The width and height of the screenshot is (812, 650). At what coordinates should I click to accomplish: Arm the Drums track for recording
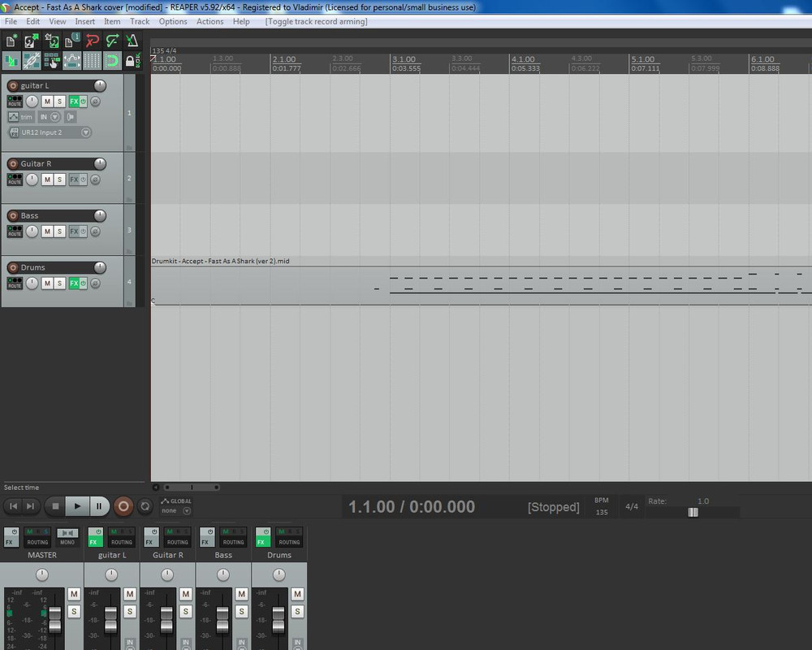coord(13,267)
